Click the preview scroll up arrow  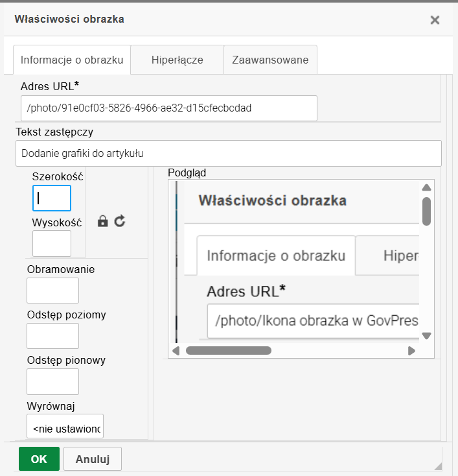pos(426,187)
